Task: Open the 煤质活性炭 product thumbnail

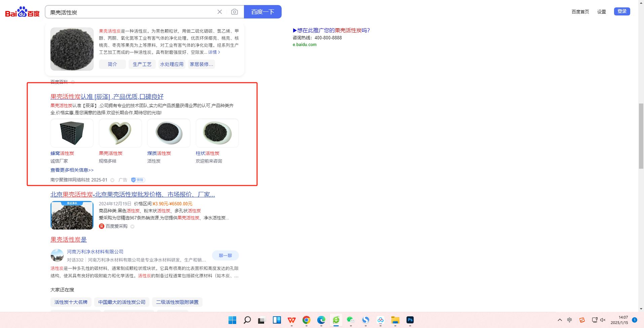Action: coord(169,133)
